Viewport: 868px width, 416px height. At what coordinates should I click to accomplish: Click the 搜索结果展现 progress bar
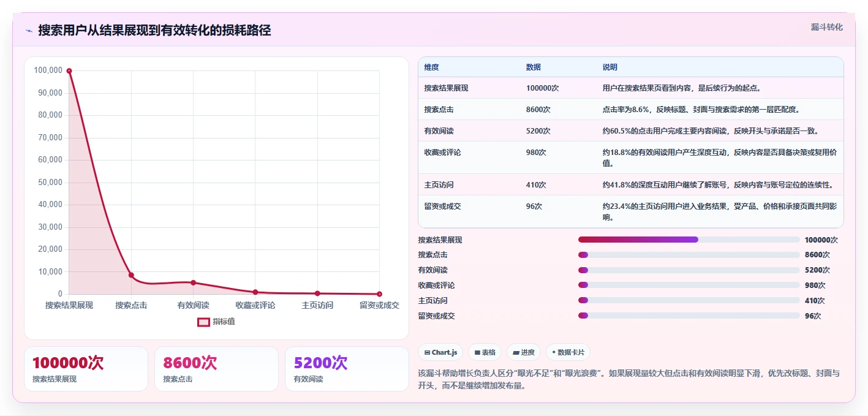(689, 240)
